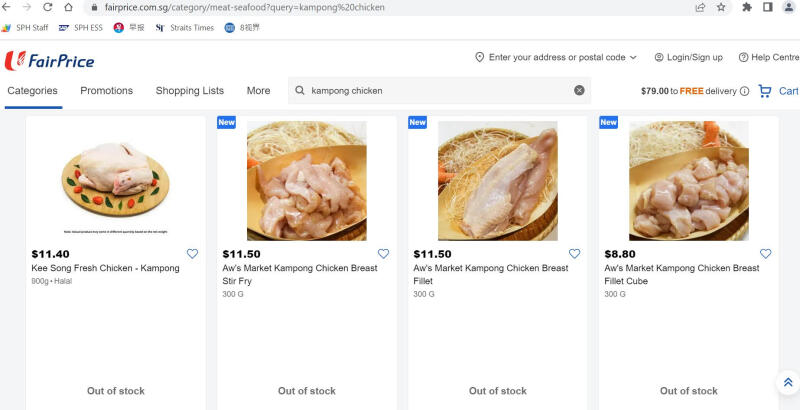Click the delivery info icon
Image resolution: width=800 pixels, height=410 pixels.
pos(744,91)
